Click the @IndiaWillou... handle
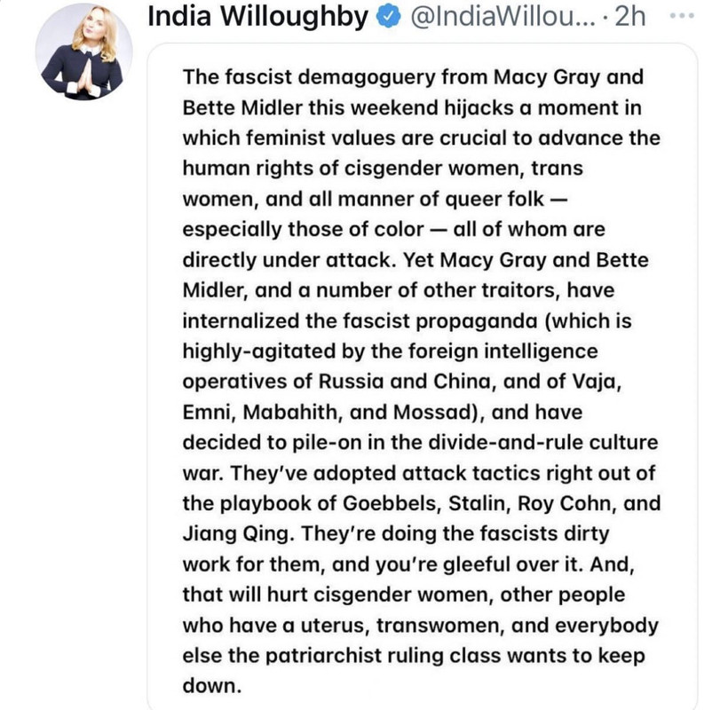 coord(502,17)
